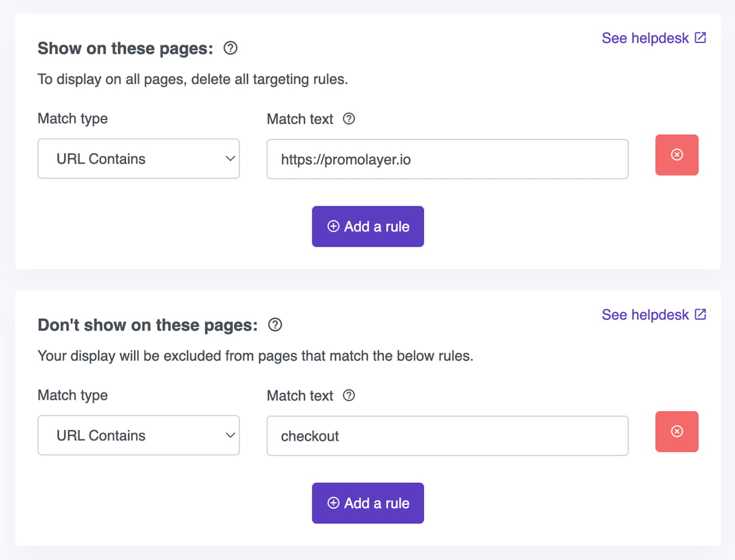The image size is (735, 560).
Task: Open Match type dropdown in Don't show section
Action: tap(138, 436)
